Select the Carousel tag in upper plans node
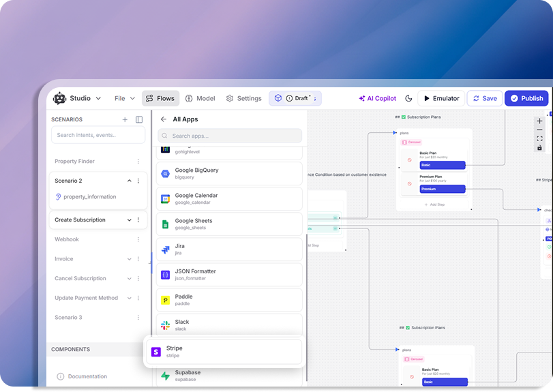 (412, 142)
